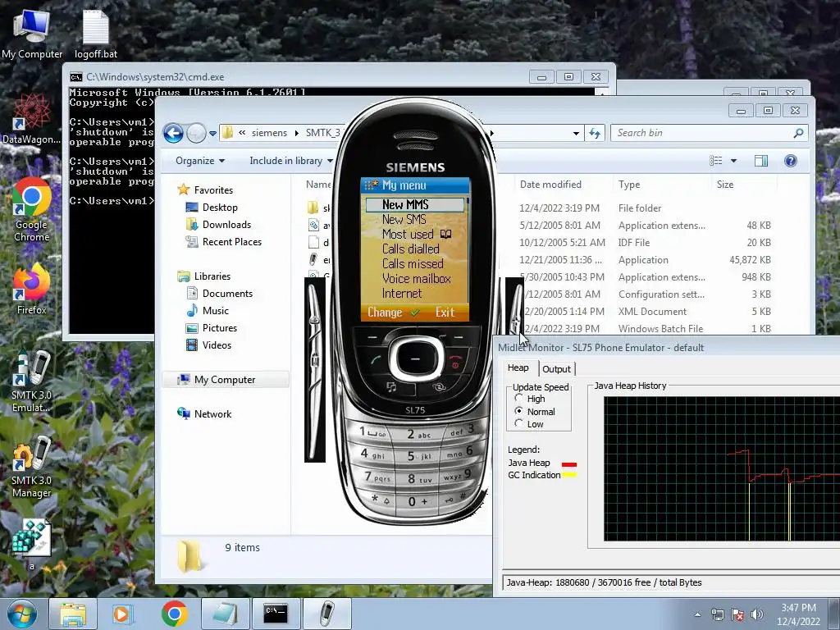Click the tray network connection icon
The width and height of the screenshot is (840, 630).
717,614
